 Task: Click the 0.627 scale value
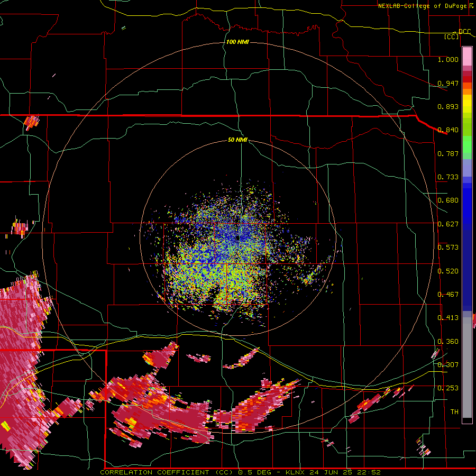point(448,224)
